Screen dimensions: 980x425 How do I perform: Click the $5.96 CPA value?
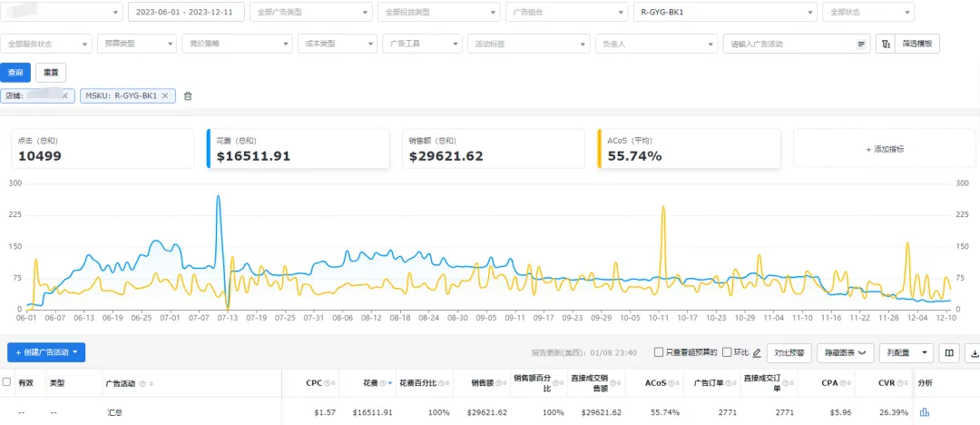[840, 412]
